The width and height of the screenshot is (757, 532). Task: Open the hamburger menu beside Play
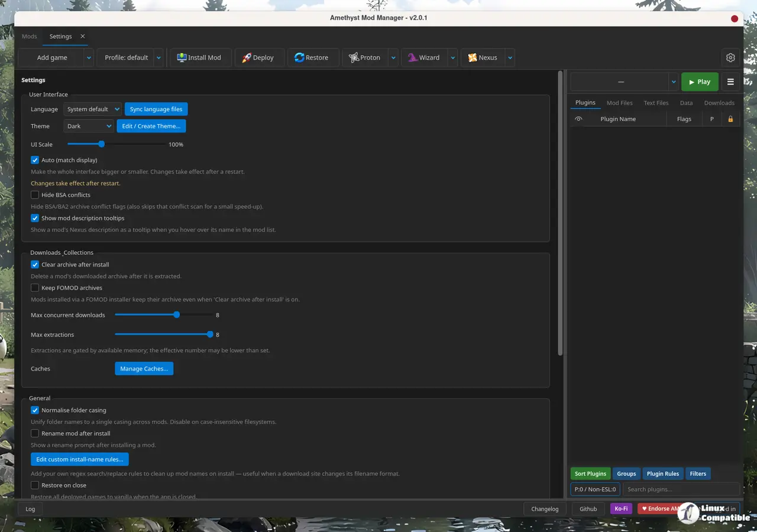coord(730,82)
